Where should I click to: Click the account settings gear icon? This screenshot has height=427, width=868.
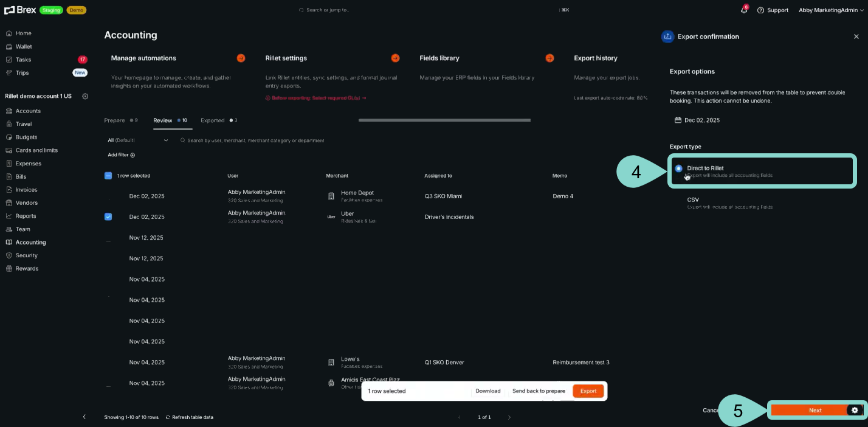[85, 96]
